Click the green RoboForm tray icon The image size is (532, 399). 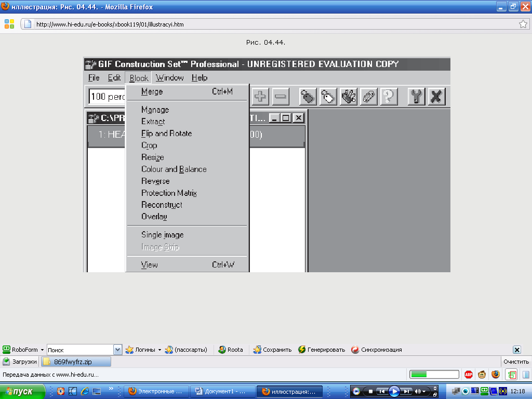pos(485,391)
